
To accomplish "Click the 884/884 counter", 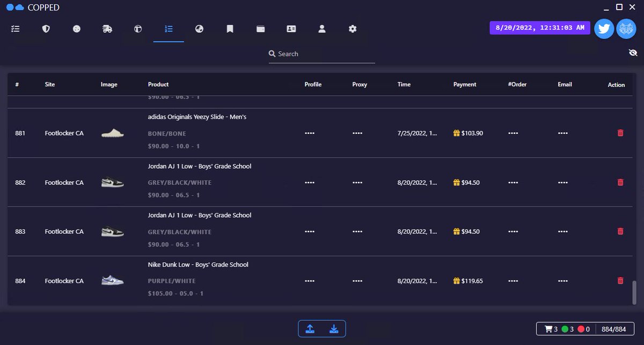I will [x=614, y=329].
